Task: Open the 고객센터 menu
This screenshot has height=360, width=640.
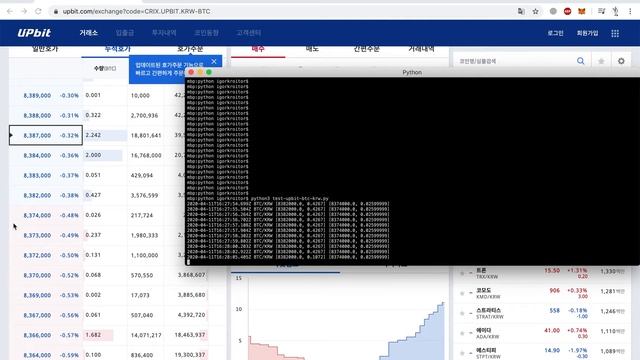Action: [x=249, y=33]
